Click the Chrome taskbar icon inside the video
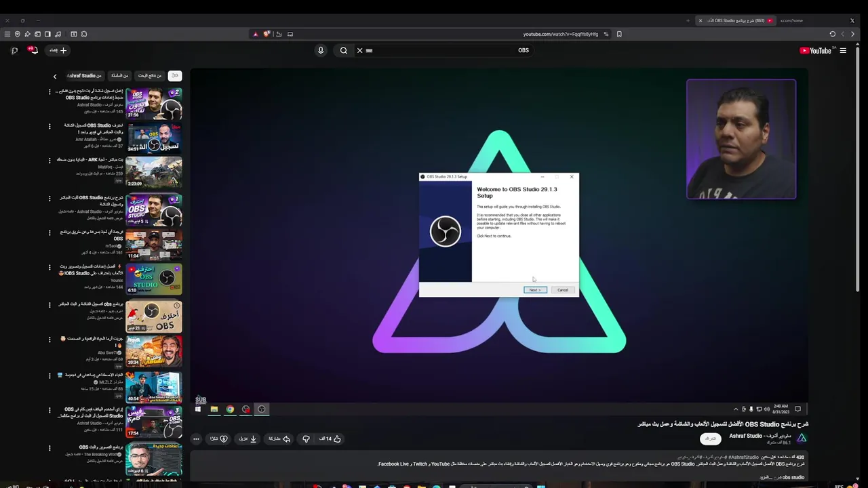 [x=230, y=409]
